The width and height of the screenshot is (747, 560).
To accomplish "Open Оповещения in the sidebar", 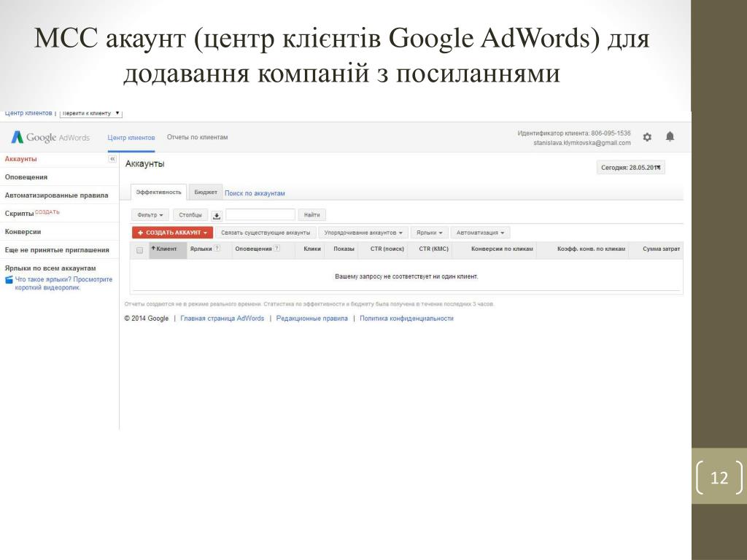I will tap(26, 177).
